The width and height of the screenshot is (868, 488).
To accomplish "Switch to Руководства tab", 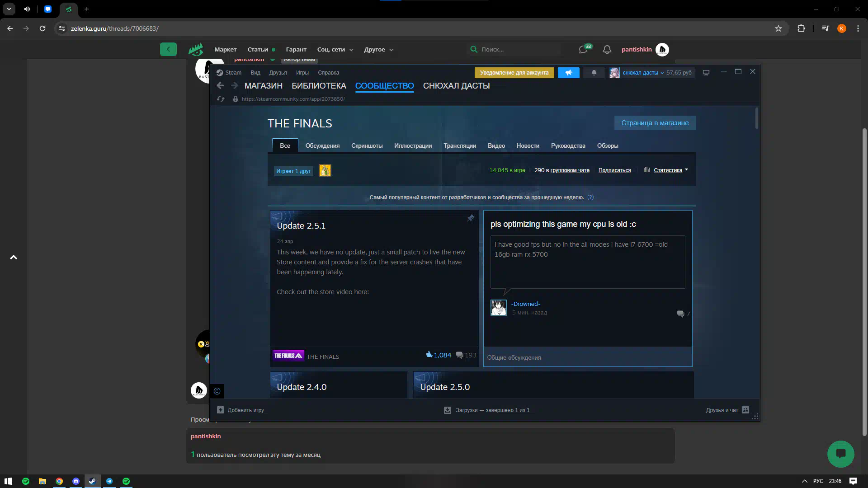I will click(568, 145).
